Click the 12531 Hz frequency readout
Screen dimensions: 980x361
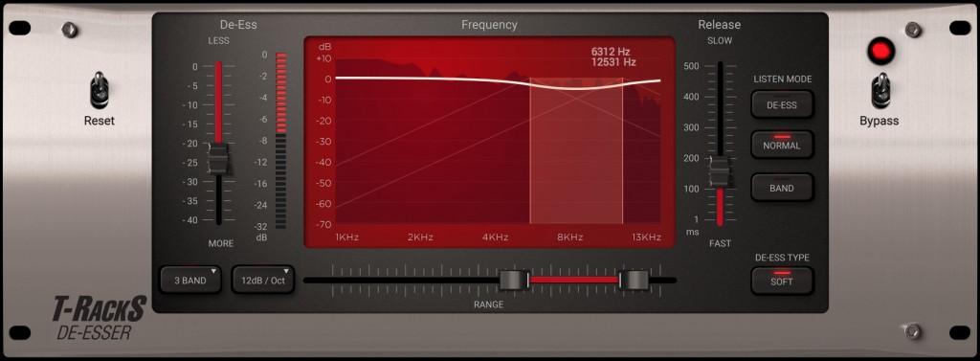coord(613,62)
